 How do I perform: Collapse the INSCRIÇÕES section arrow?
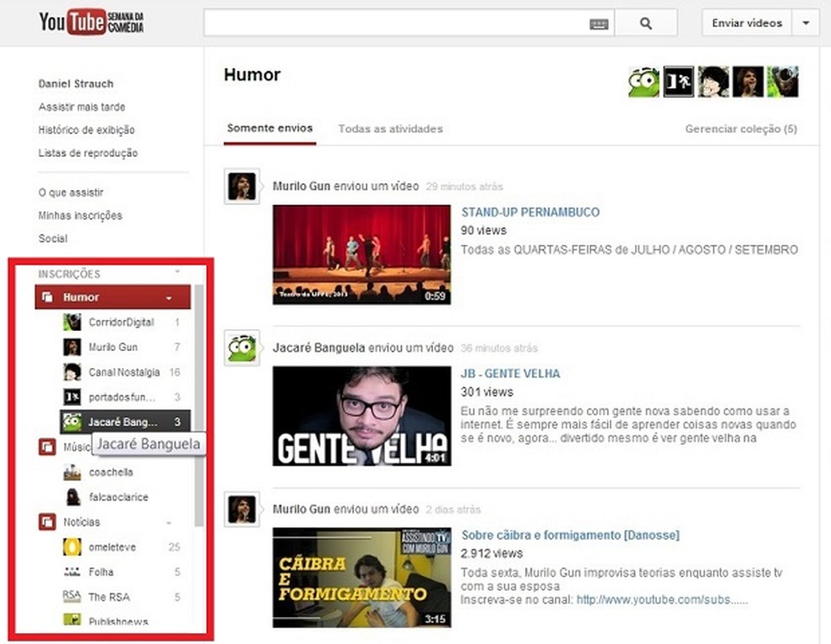tap(177, 273)
